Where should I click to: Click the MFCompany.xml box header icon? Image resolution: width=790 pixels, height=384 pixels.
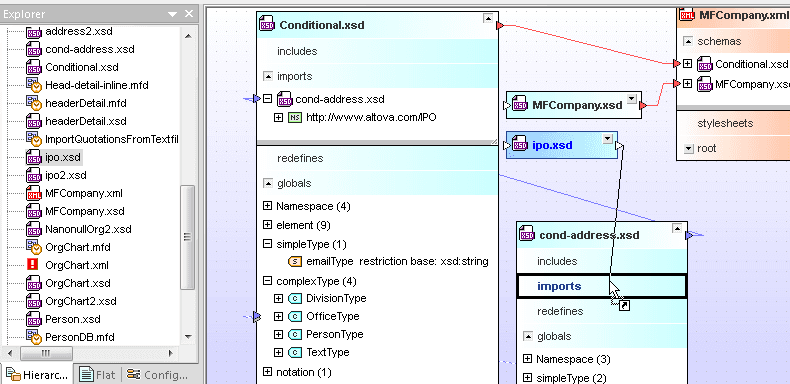[687, 14]
